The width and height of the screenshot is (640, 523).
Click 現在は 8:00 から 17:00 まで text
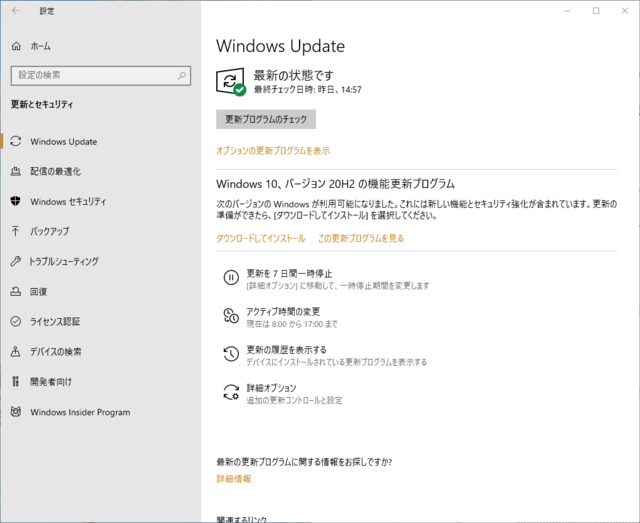292,324
